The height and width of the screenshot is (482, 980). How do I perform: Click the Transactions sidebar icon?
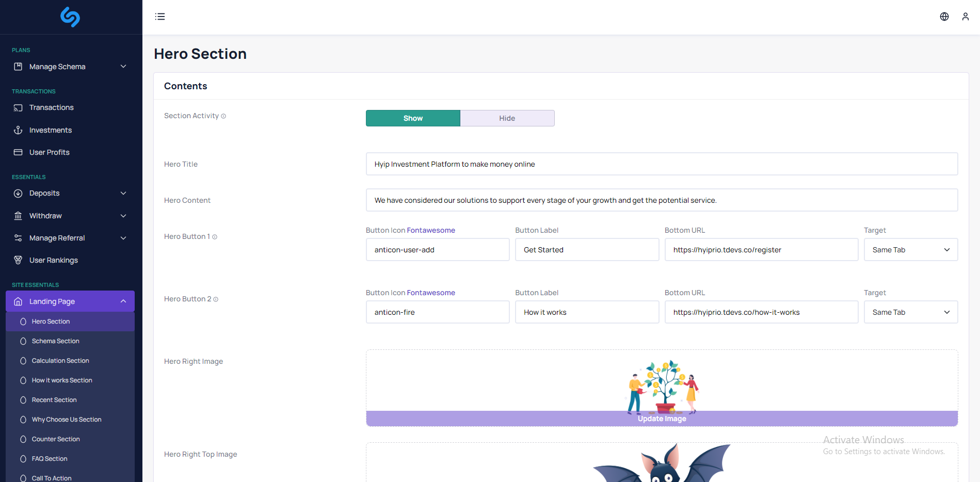[x=18, y=108]
